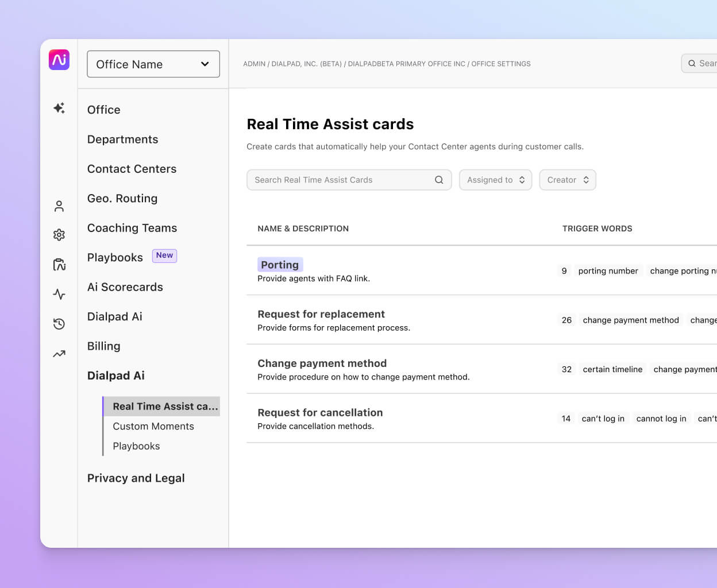Click the Dialpad Ai logo icon
717x588 pixels.
click(x=59, y=60)
